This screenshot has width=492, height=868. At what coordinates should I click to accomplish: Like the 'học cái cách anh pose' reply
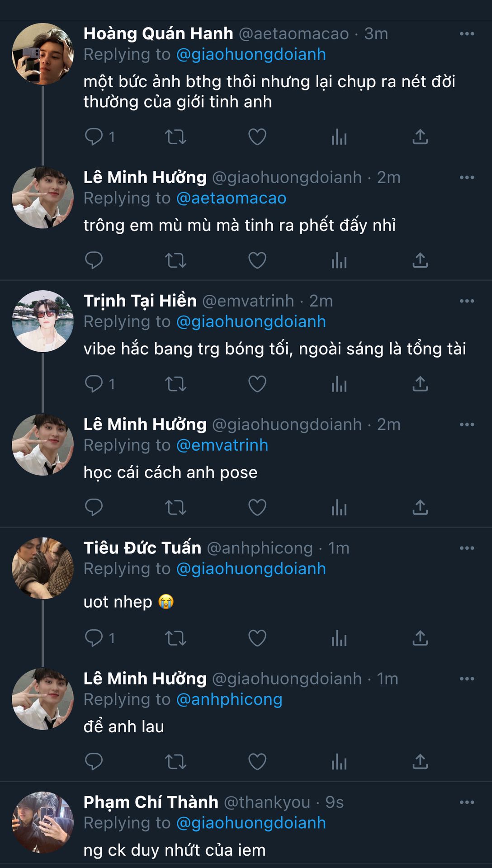tap(257, 507)
